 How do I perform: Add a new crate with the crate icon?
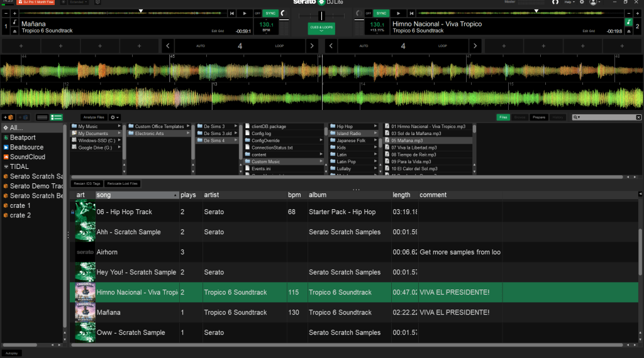click(x=7, y=117)
